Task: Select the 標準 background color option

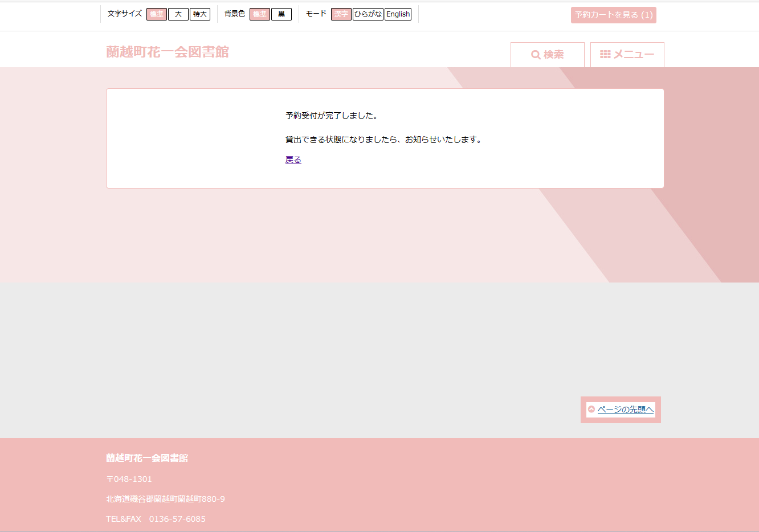Action: click(260, 14)
